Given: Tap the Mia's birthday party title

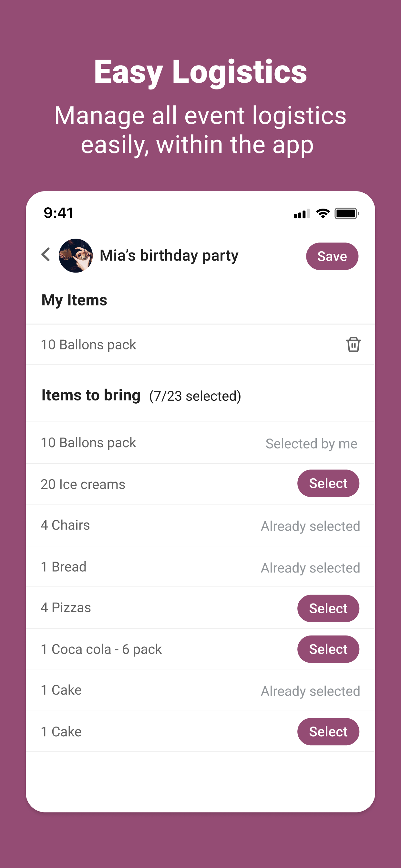Looking at the screenshot, I should [169, 256].
